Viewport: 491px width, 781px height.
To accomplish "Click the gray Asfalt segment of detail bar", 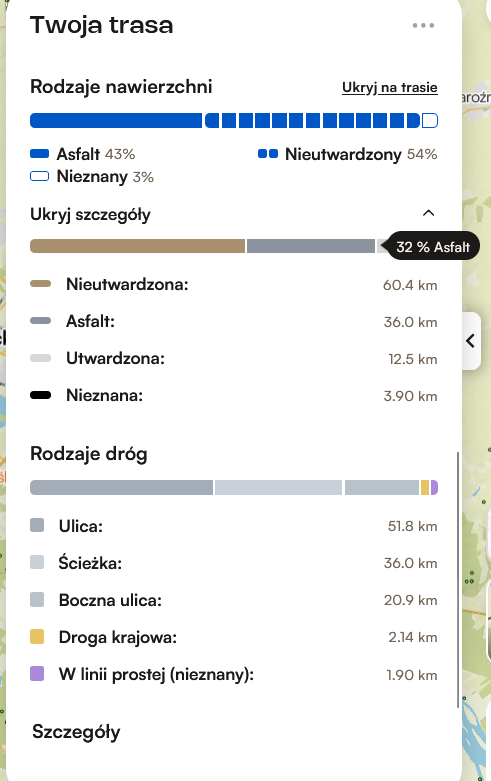I will 311,246.
